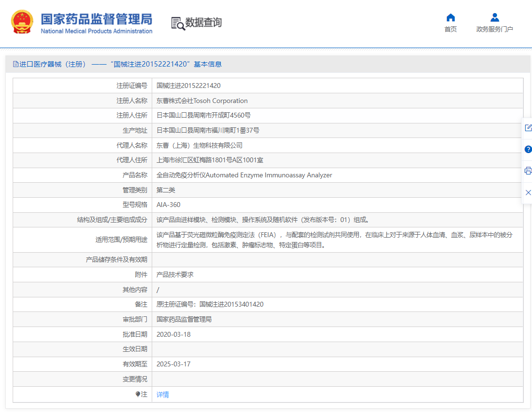Image resolution: width=532 pixels, height=414 pixels.
Task: Click the 产品储存条件及有效期 label
Action: coord(116,260)
